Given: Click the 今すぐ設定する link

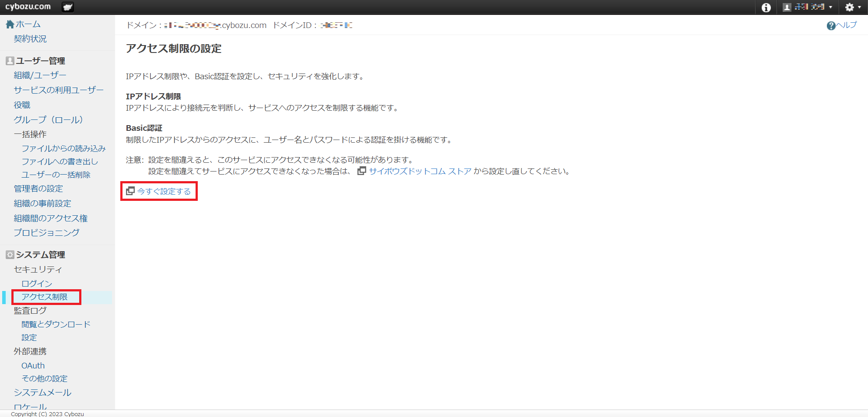Looking at the screenshot, I should click(x=164, y=192).
